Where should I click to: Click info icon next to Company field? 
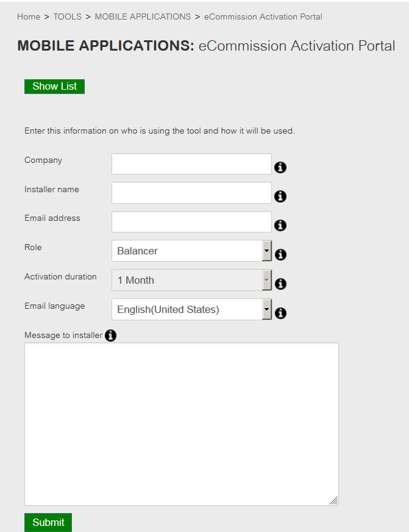tap(280, 167)
